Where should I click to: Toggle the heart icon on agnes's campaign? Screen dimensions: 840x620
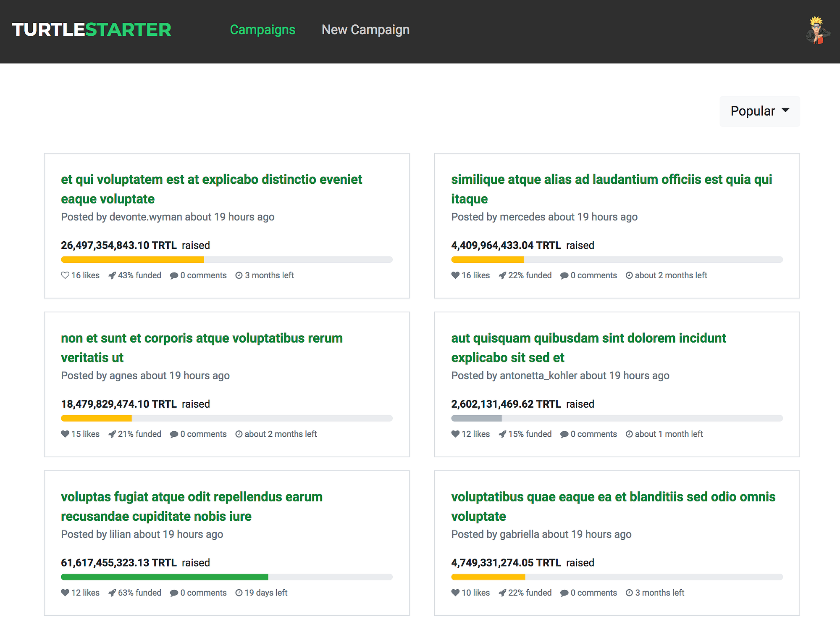click(x=65, y=434)
